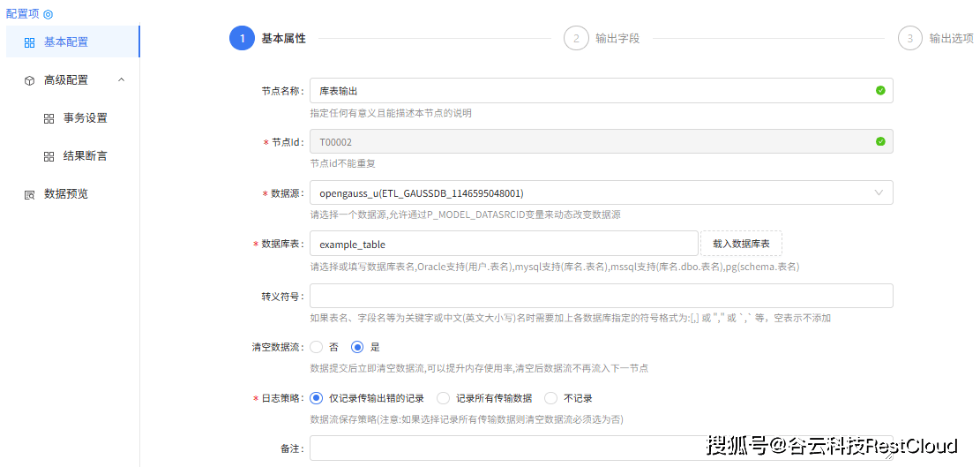The height and width of the screenshot is (467, 980).
Task: Click the 数据库表 example_table input
Action: 503,244
